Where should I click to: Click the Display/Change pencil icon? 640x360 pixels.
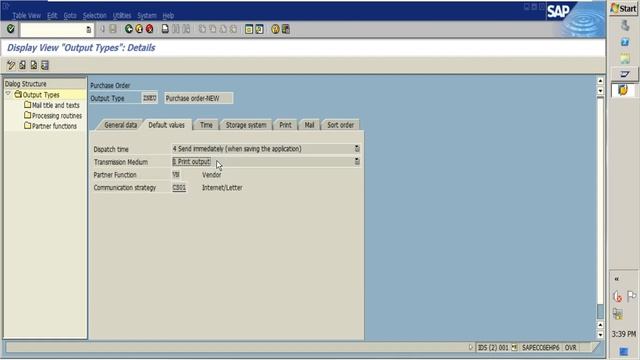click(11, 65)
